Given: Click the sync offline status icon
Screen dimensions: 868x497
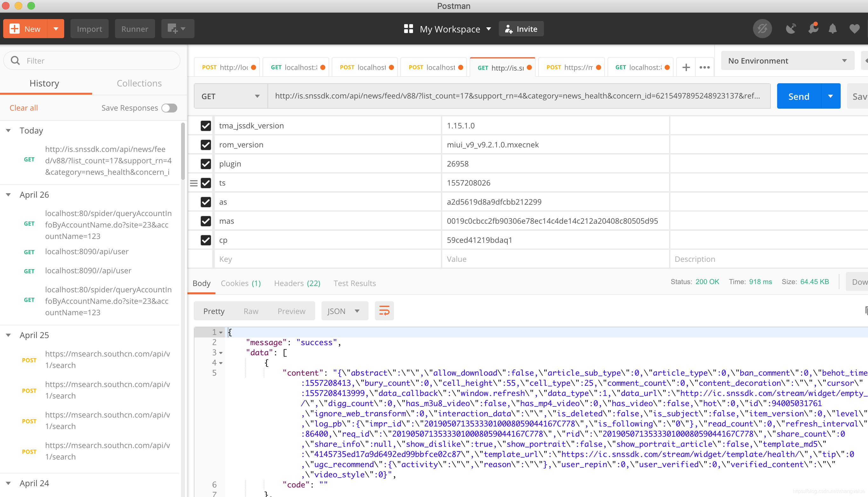Looking at the screenshot, I should pyautogui.click(x=762, y=29).
